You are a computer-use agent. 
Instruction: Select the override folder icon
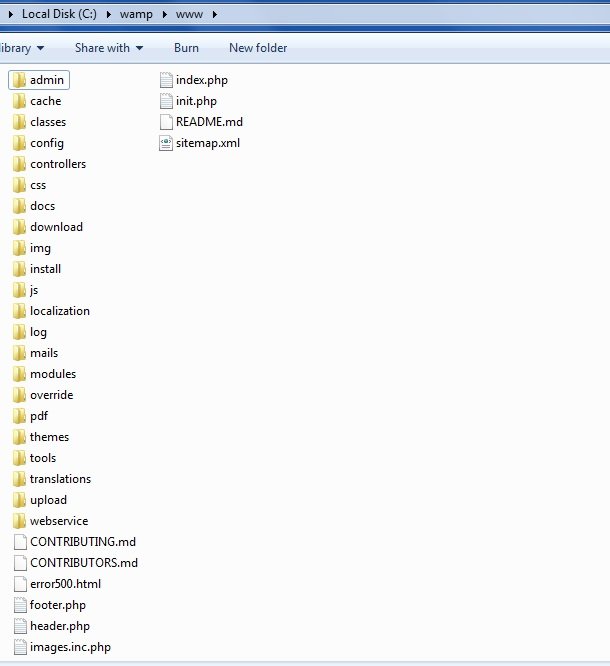[x=19, y=395]
